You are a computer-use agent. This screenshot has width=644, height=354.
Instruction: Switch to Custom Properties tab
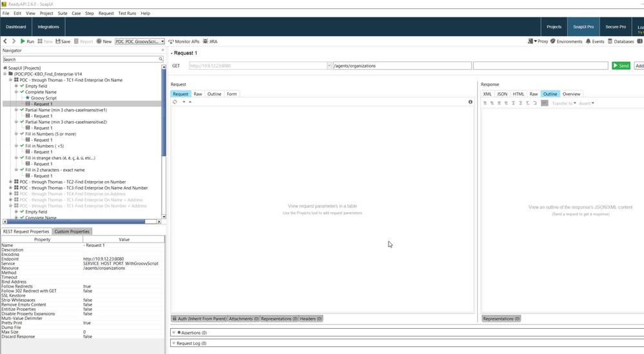click(72, 231)
